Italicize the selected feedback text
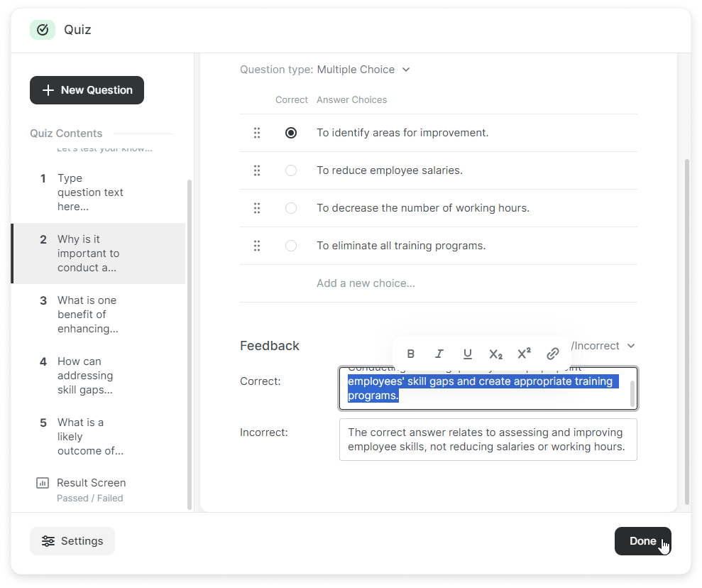Screen dimensions: 702x588 (x=439, y=354)
